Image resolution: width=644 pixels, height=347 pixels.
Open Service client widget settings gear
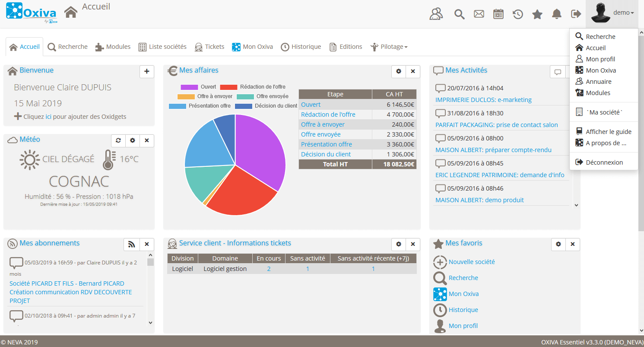[399, 244]
